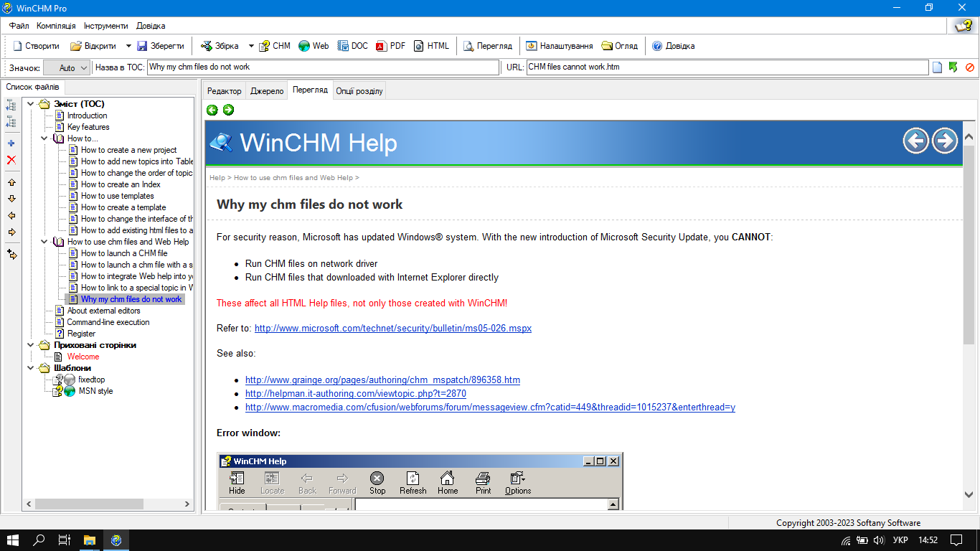Screen dimensions: 980x551
Task: Click the Відкрити (open) toolbar button
Action: point(93,46)
